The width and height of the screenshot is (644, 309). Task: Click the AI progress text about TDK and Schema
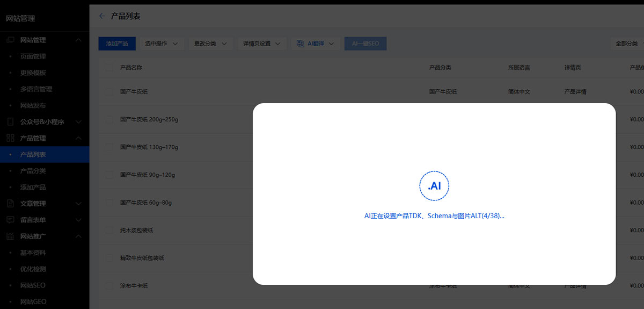click(x=434, y=216)
